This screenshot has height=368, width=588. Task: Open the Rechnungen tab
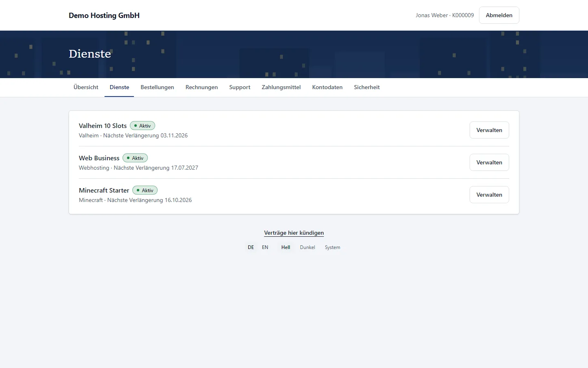[202, 87]
